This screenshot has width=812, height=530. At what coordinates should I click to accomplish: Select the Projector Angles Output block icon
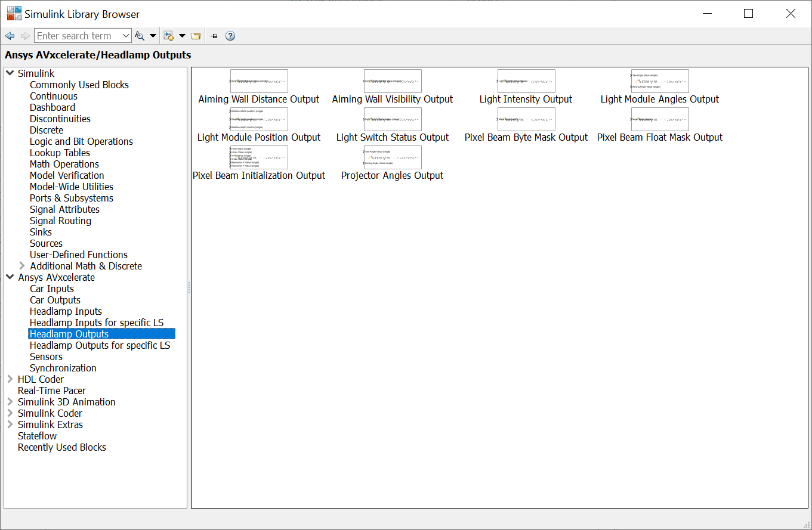392,158
